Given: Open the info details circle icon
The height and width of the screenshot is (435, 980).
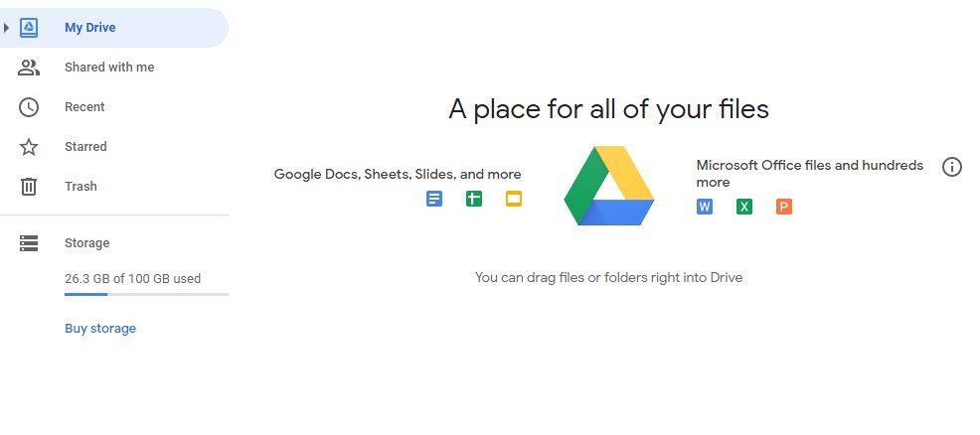Looking at the screenshot, I should click(952, 167).
